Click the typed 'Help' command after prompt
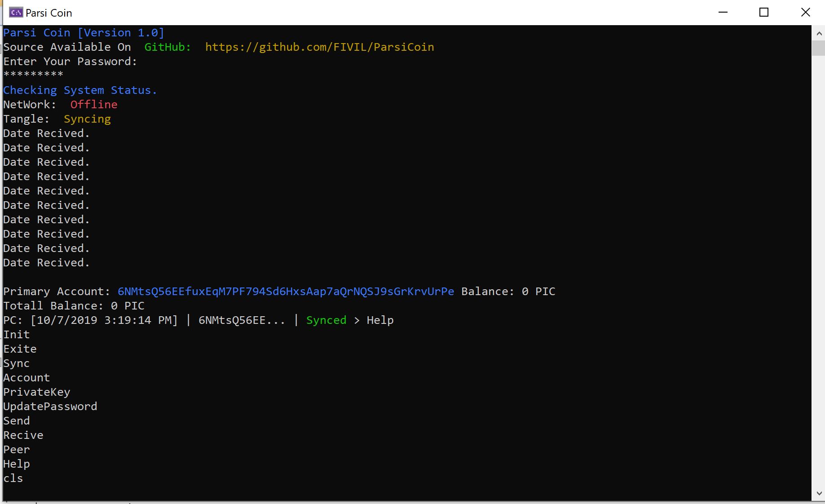 point(380,320)
